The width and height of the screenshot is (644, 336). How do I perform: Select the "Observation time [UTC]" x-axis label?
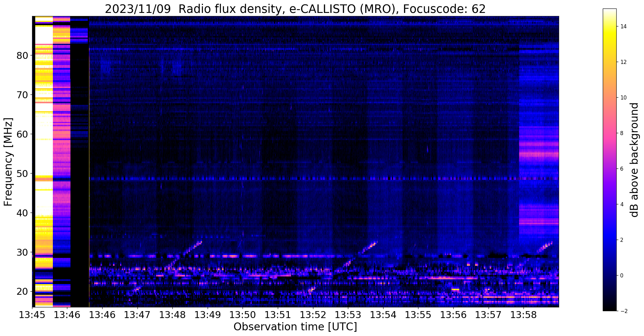(295, 327)
